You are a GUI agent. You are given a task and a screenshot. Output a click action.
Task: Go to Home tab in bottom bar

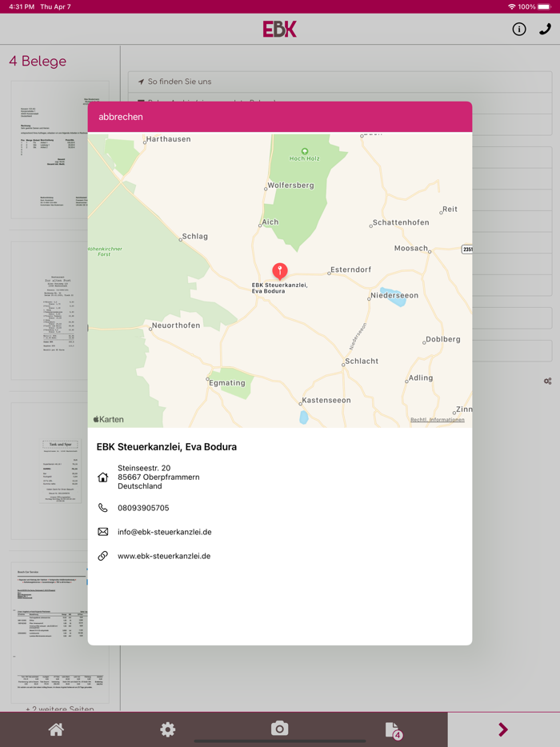coord(56,729)
